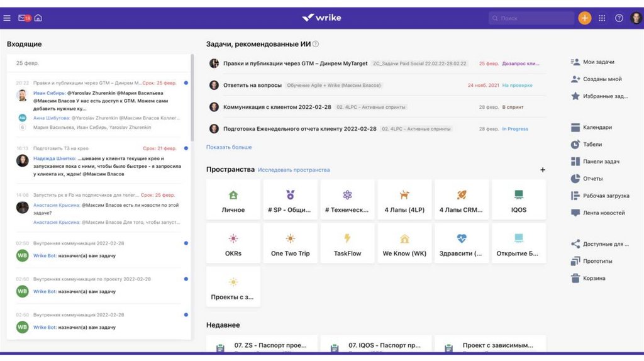
Task: Click the На проверке status label
Action: [x=517, y=85]
